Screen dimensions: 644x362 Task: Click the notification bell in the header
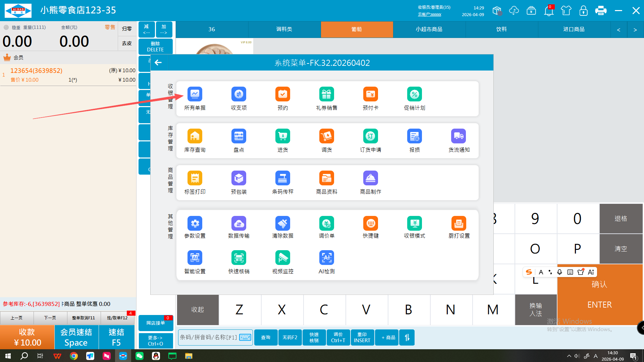coord(548,11)
